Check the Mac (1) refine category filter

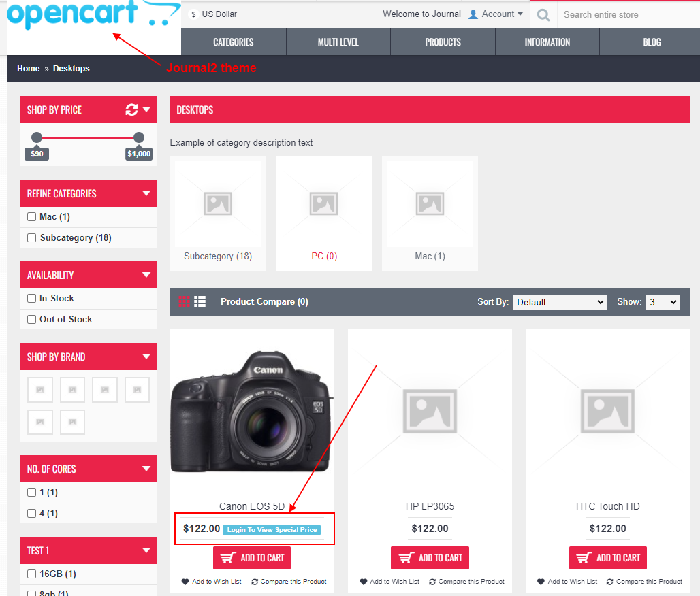coord(31,216)
